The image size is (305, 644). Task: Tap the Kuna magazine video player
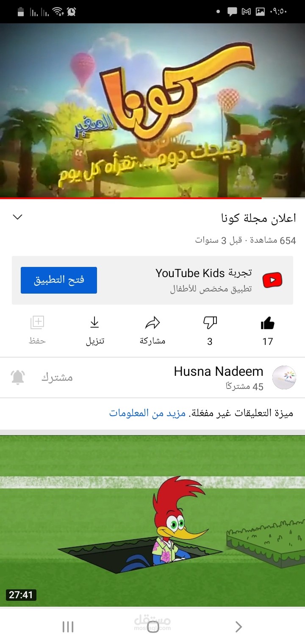coord(152,110)
